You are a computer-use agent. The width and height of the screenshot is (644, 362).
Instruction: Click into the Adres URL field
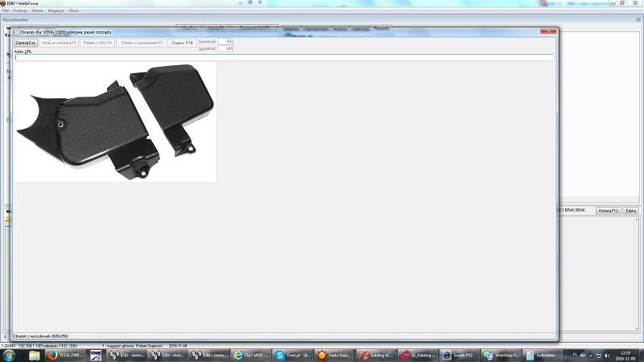(284, 57)
